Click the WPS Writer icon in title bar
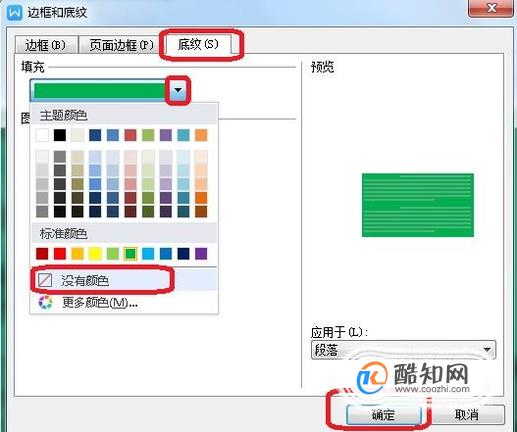The width and height of the screenshot is (517, 432). click(x=15, y=13)
